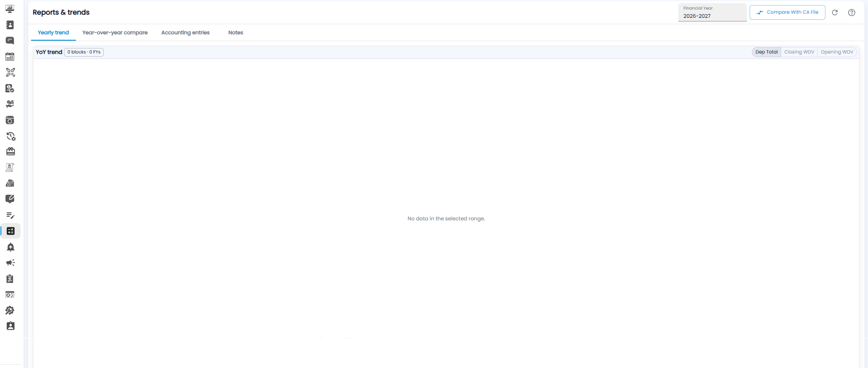Viewport: 868px width, 368px height.
Task: Open the chat message sidebar icon
Action: coord(10,41)
